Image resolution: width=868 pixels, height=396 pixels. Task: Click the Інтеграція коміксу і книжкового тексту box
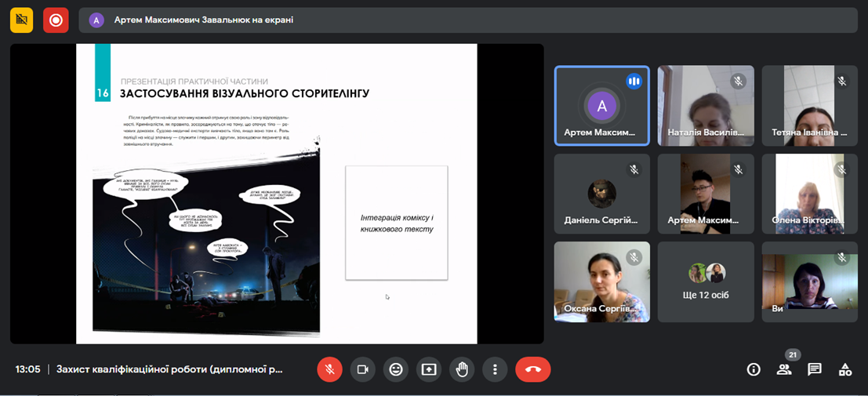click(x=396, y=223)
